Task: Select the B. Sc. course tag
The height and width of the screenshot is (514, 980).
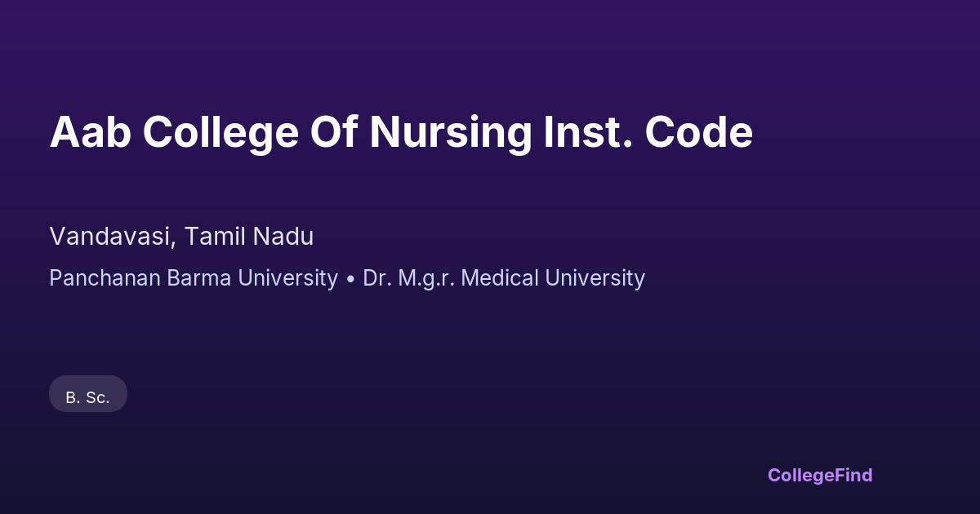Action: (x=87, y=397)
